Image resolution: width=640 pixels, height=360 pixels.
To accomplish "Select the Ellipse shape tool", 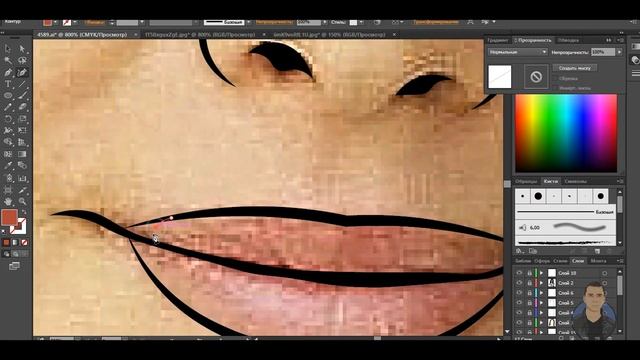I will (x=8, y=96).
